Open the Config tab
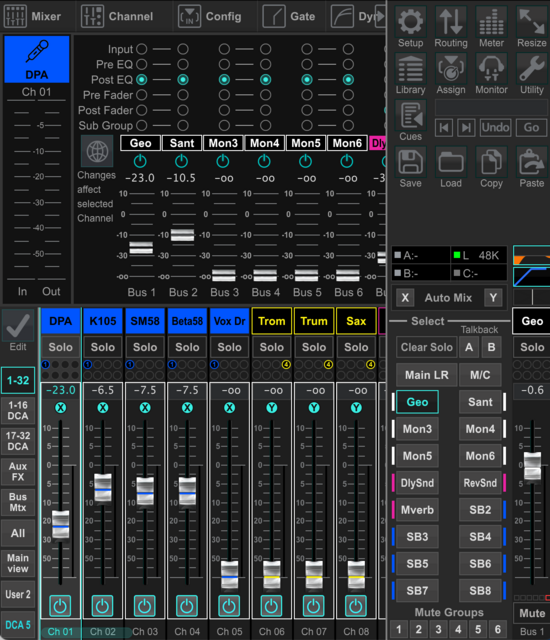Image resolution: width=550 pixels, height=640 pixels. click(x=211, y=16)
